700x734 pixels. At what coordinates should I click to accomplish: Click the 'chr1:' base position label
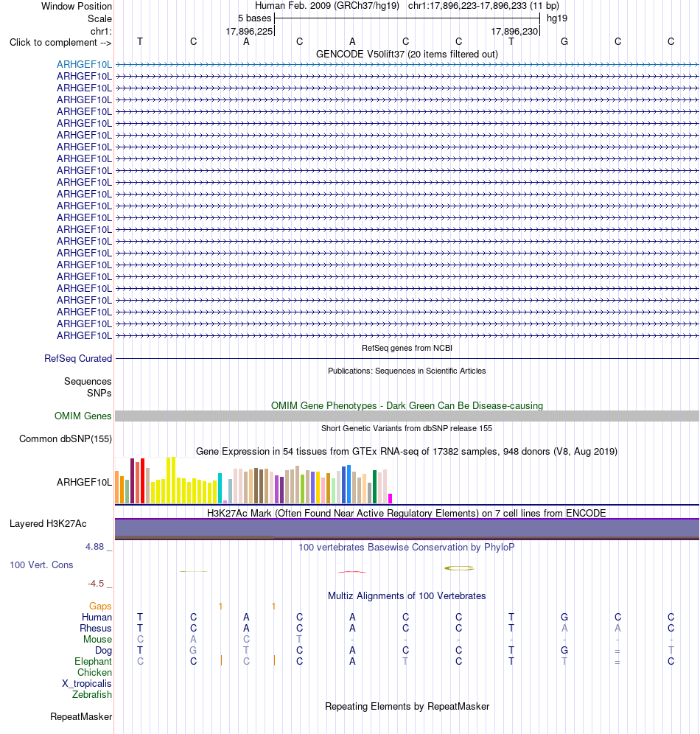101,32
